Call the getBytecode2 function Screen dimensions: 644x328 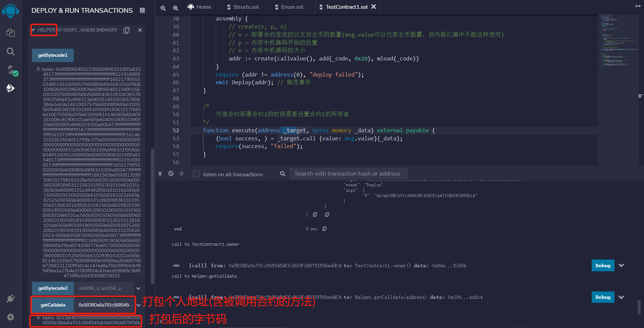pyautogui.click(x=53, y=288)
